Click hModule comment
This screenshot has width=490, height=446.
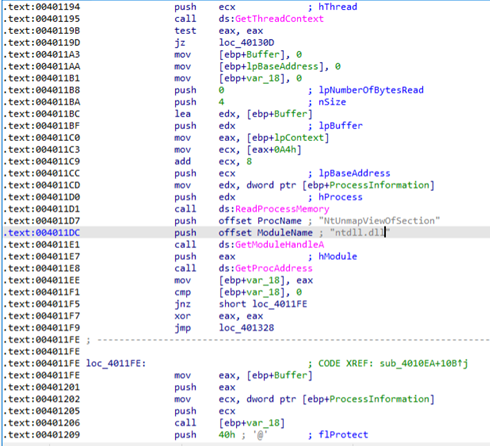[x=338, y=256]
